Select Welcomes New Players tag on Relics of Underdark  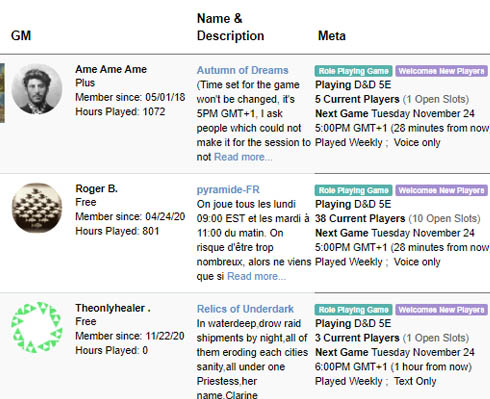tap(441, 310)
